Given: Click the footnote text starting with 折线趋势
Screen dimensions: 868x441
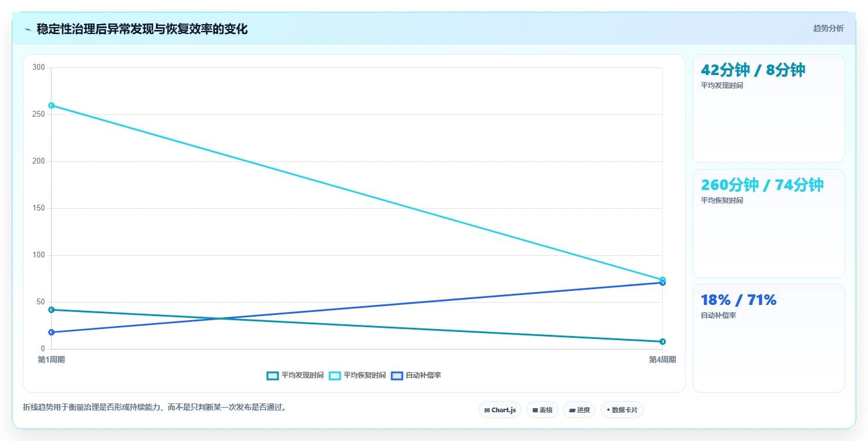Looking at the screenshot, I should 155,407.
